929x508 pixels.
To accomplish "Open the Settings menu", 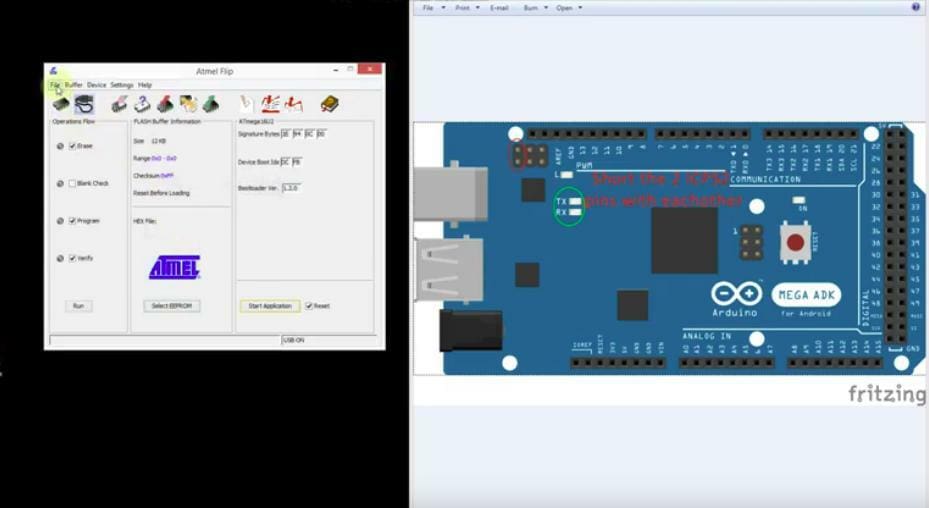I will (122, 85).
